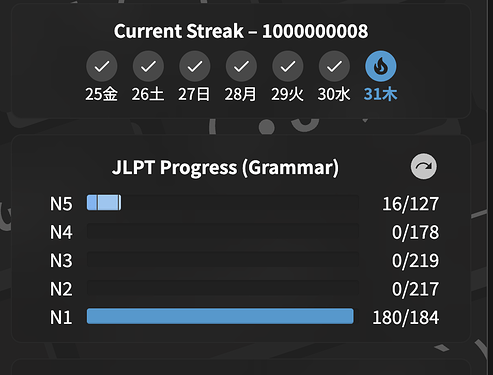The image size is (493, 375).
Task: Click the 180/184 N1 count
Action: pyautogui.click(x=406, y=317)
